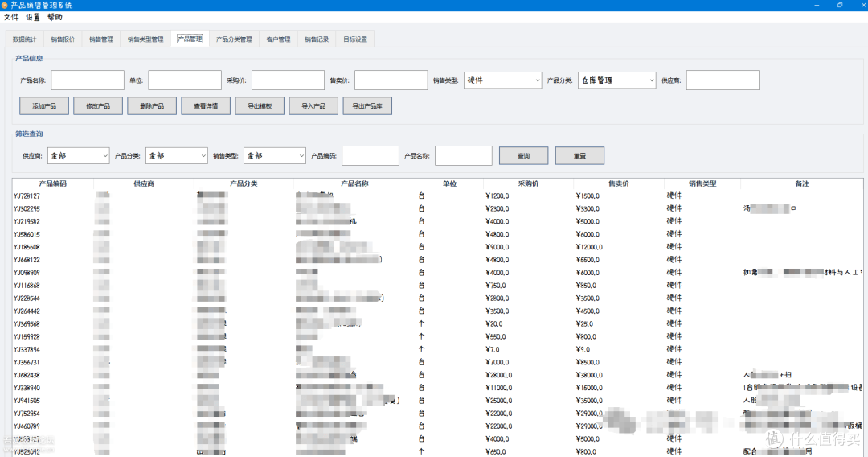This screenshot has width=868, height=457.
Task: Sort by the 采购价 column header
Action: [528, 184]
